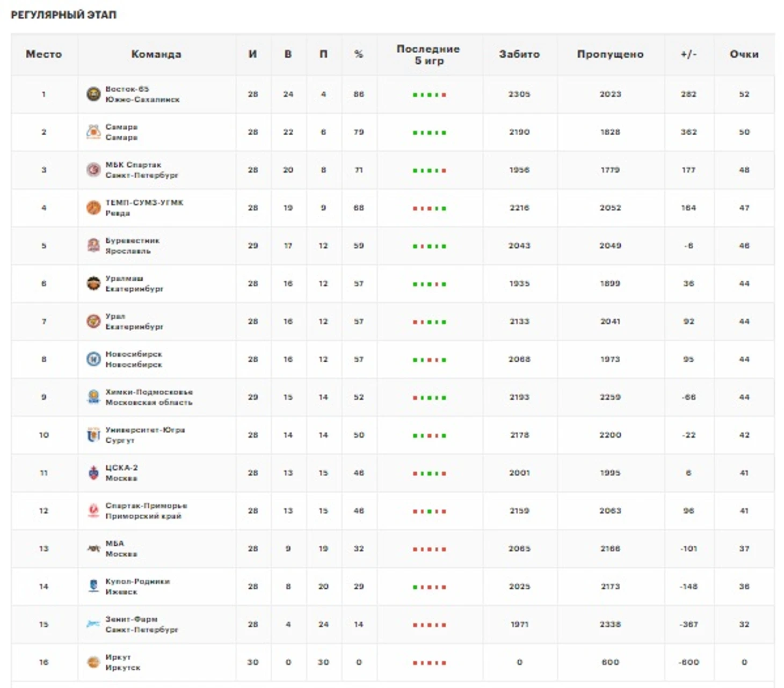
Task: Click the Зенит-Фарм team logo
Action: pos(93,624)
